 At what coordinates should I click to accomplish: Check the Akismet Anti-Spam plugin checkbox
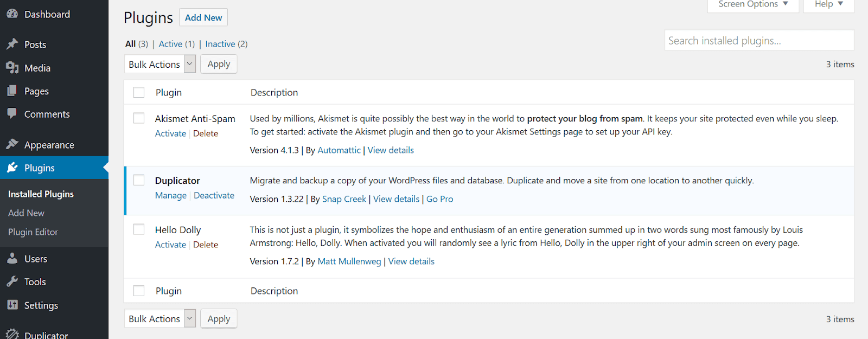pyautogui.click(x=138, y=118)
